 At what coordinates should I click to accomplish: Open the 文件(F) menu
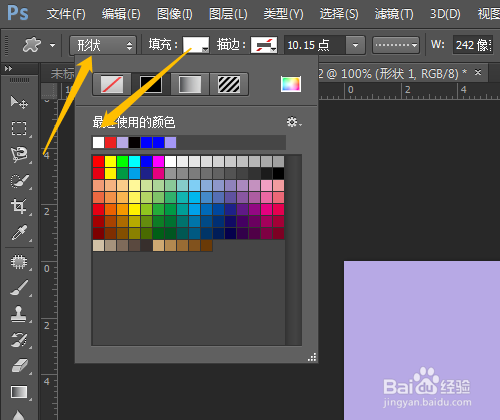(66, 14)
